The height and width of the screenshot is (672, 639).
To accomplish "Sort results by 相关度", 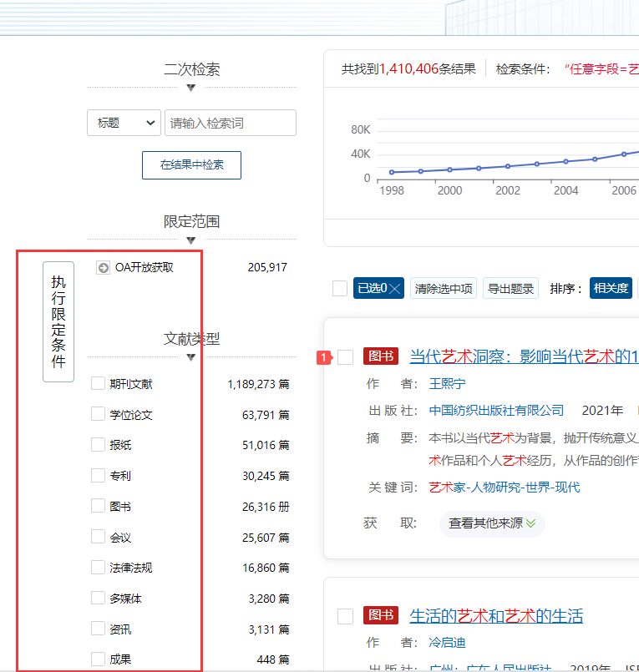I will pos(611,289).
